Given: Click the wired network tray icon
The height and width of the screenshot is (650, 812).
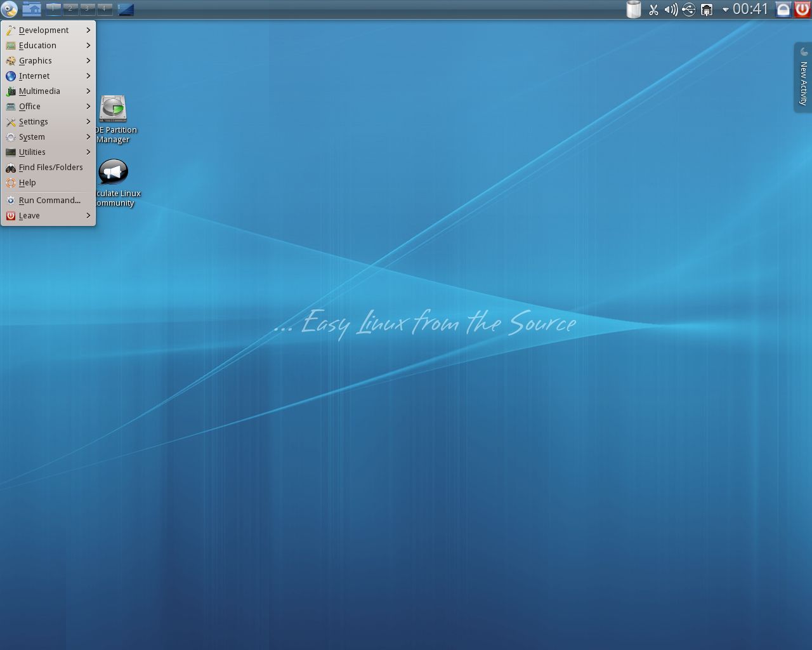Looking at the screenshot, I should [x=706, y=10].
